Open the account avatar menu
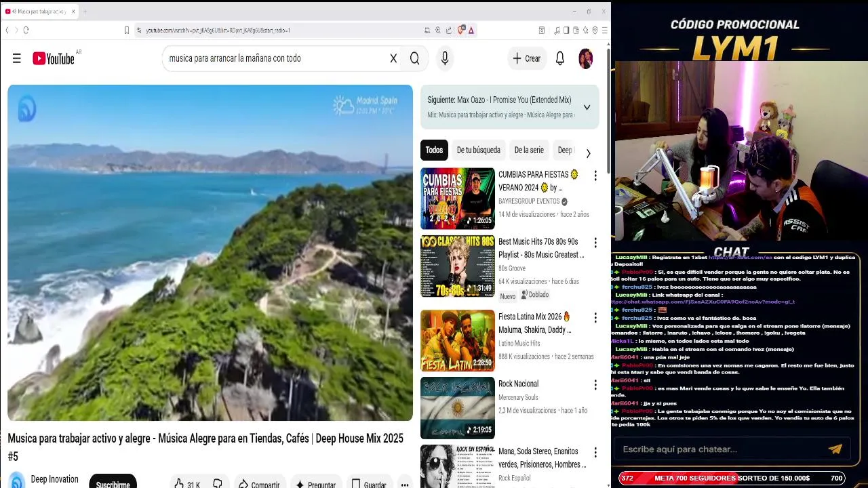This screenshot has width=868, height=488. (586, 58)
